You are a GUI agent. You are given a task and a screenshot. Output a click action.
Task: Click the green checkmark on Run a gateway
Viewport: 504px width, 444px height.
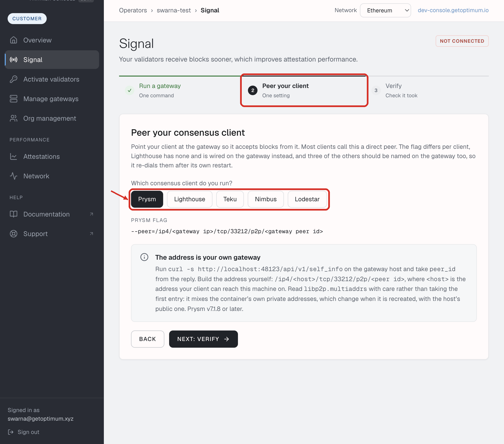129,90
